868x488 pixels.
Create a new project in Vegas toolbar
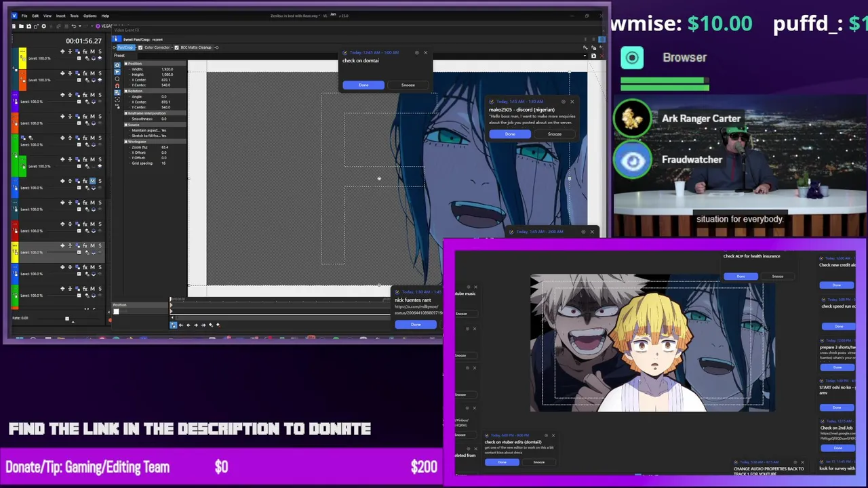(x=14, y=26)
